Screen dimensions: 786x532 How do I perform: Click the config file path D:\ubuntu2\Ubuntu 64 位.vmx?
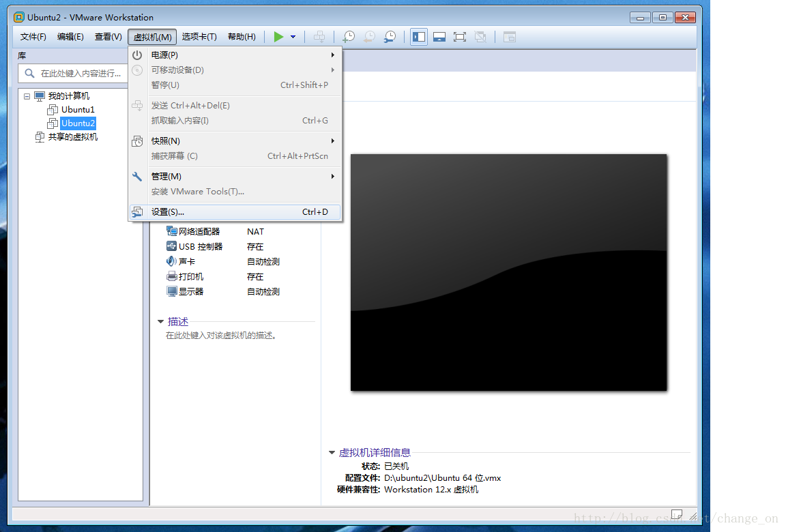(443, 478)
